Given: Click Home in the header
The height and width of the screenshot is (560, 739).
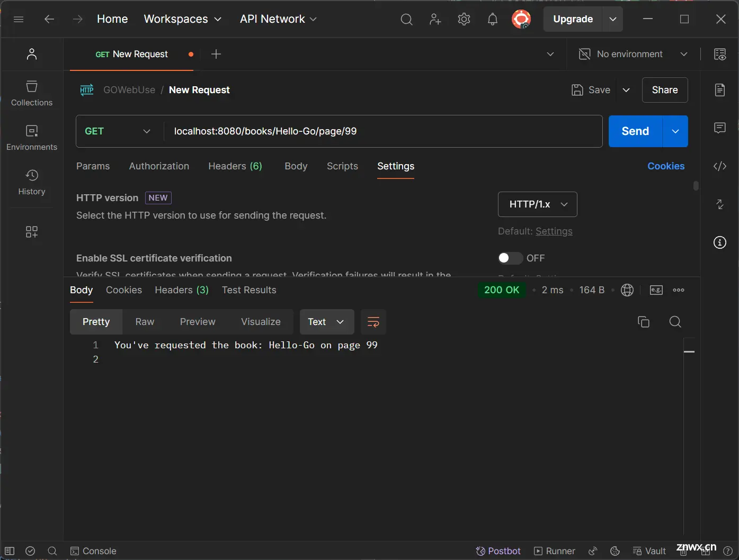Looking at the screenshot, I should [x=112, y=19].
